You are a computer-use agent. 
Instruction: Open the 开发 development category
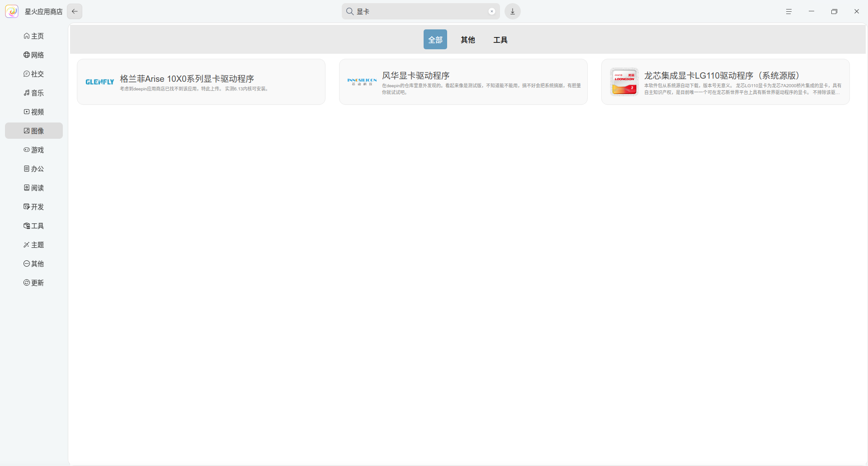click(34, 207)
